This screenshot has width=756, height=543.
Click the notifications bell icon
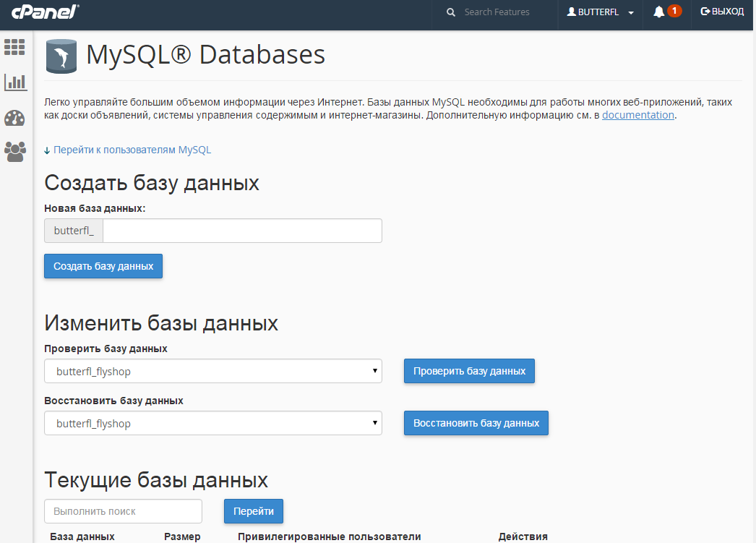click(658, 12)
